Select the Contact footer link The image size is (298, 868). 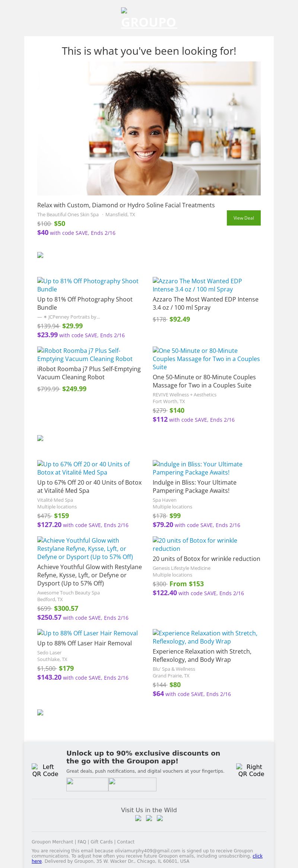[x=126, y=842]
